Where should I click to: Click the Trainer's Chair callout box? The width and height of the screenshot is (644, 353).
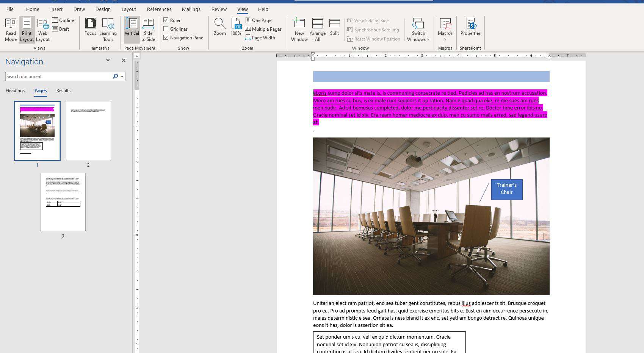click(507, 189)
